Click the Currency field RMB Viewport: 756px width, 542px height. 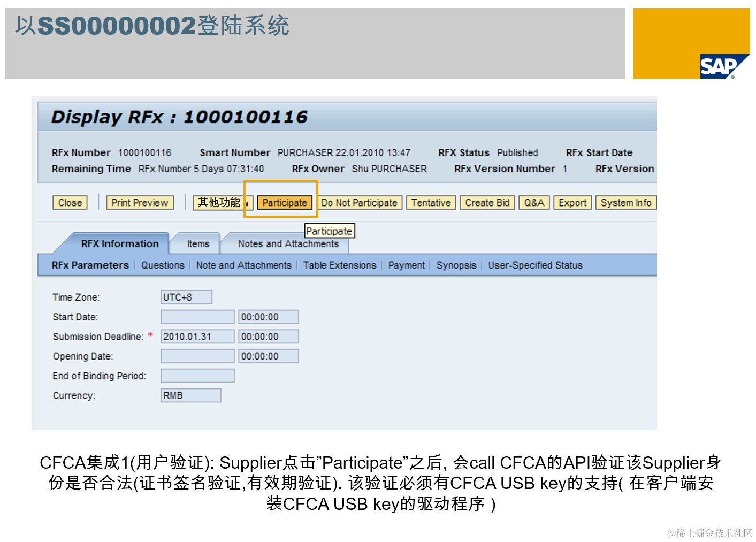191,395
